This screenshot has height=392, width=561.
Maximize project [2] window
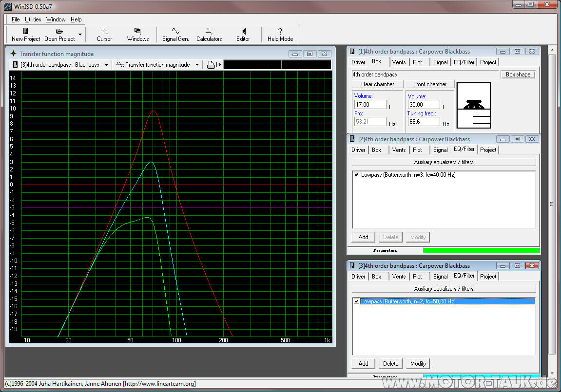(517, 139)
